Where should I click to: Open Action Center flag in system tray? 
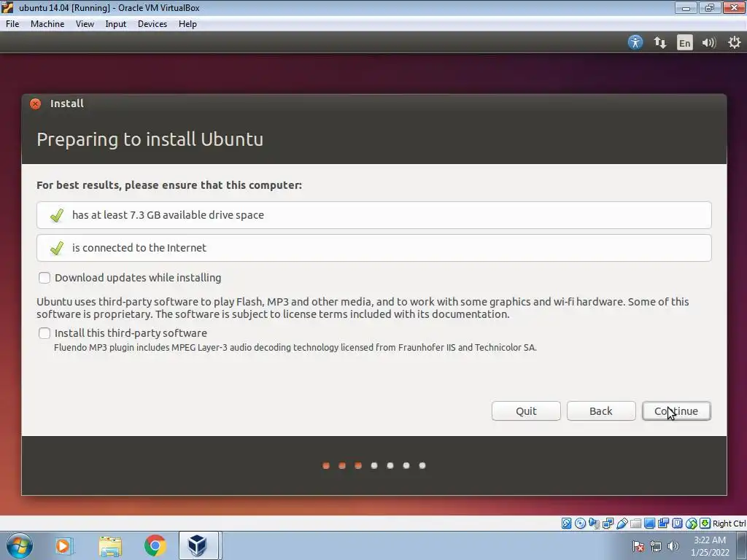coord(638,546)
